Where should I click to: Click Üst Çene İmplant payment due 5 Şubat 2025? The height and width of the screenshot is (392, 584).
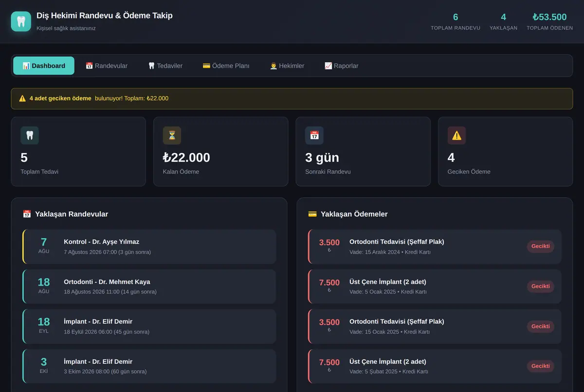(x=435, y=366)
